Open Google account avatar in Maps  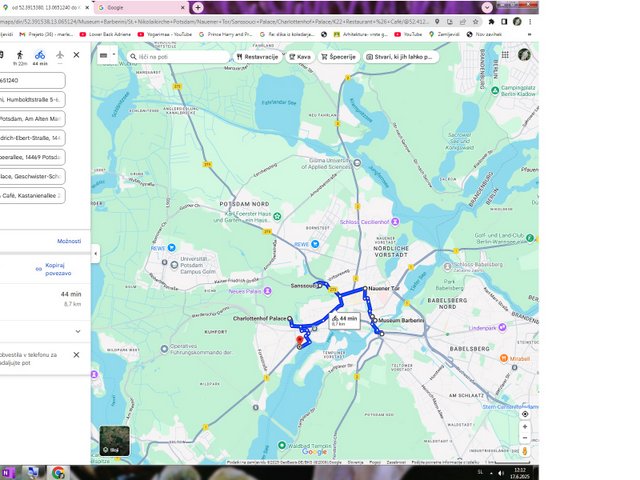524,55
